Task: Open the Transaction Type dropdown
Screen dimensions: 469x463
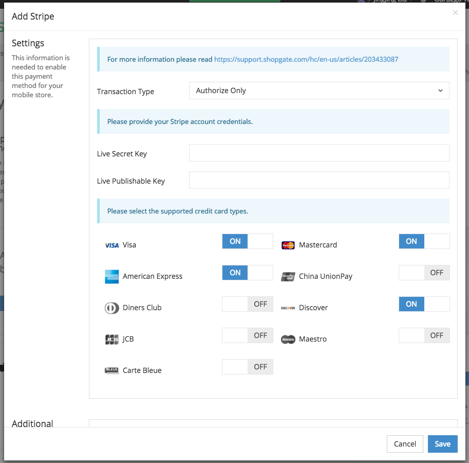Action: [x=319, y=91]
